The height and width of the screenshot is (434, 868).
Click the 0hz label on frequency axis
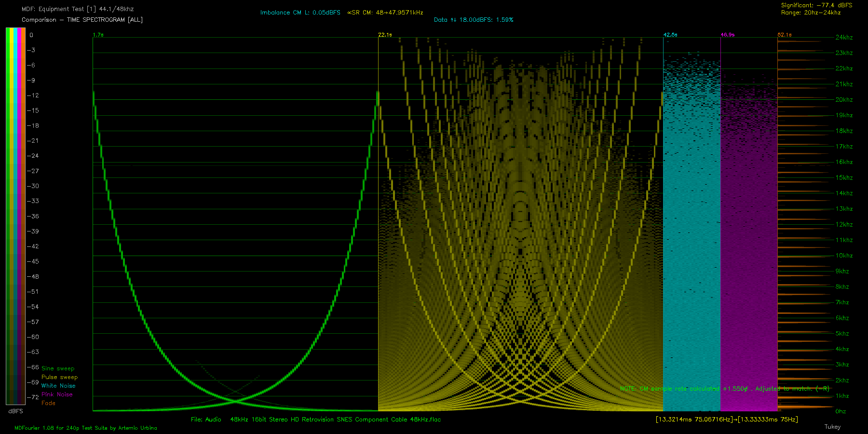(841, 411)
